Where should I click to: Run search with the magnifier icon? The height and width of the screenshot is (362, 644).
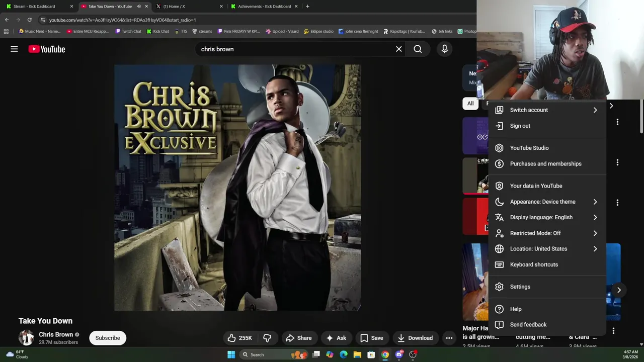[x=418, y=49]
